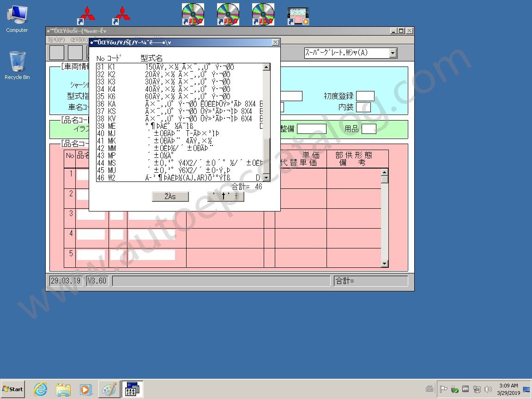532x399 pixels.
Task: Click the parts table scrollbar up arrow
Action: (x=384, y=172)
